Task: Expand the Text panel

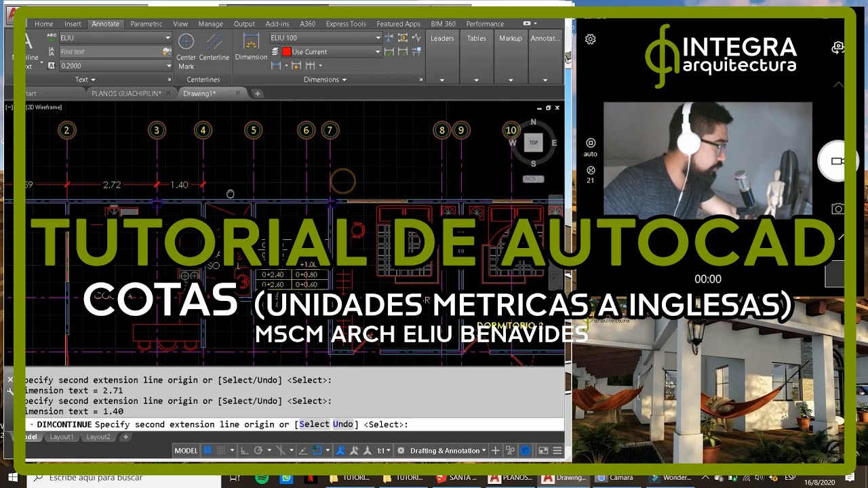Action: click(85, 79)
